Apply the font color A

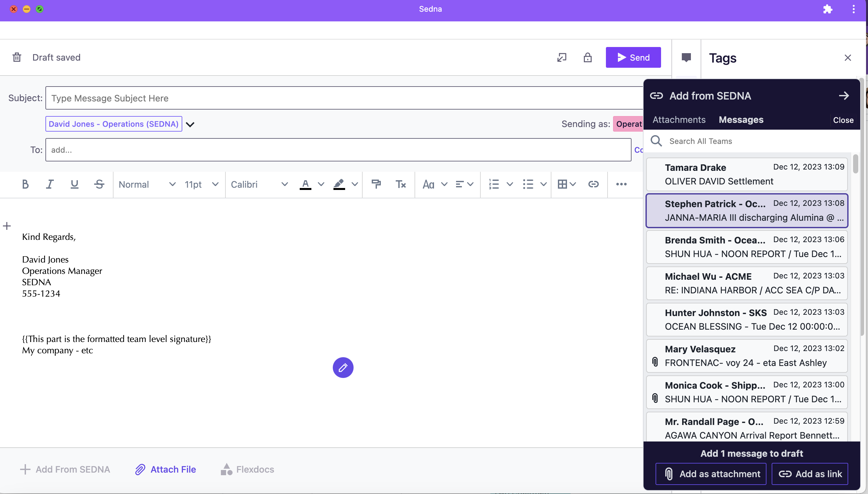coord(305,184)
